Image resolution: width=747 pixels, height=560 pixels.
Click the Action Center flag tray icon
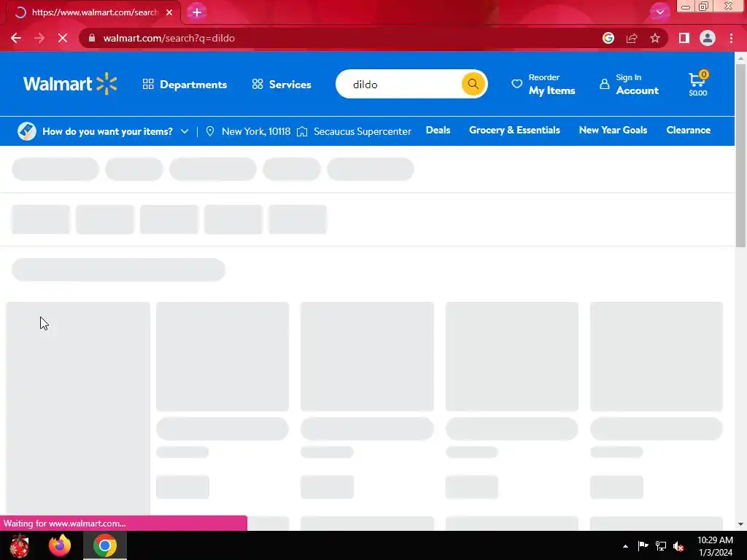pyautogui.click(x=643, y=545)
